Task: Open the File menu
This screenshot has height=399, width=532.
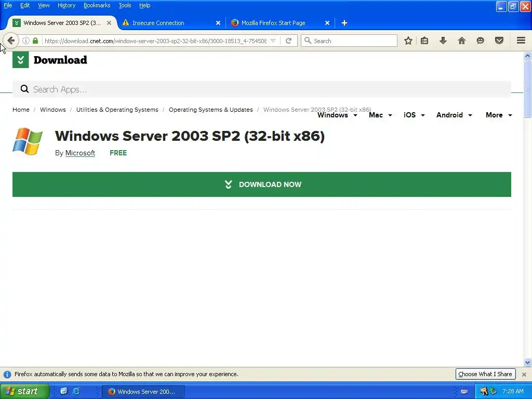Action: (8, 5)
